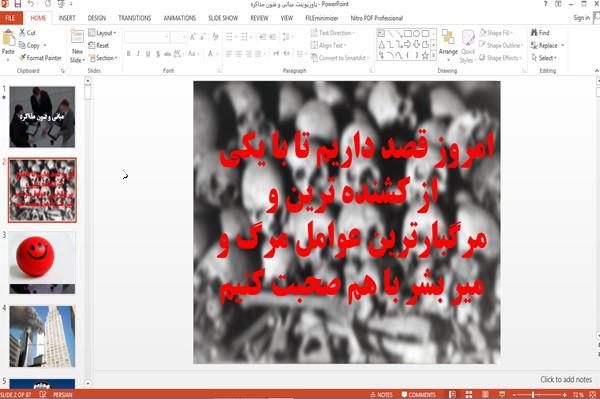Switch to the INSERT tab
Screen dimensions: 600x399
point(67,18)
